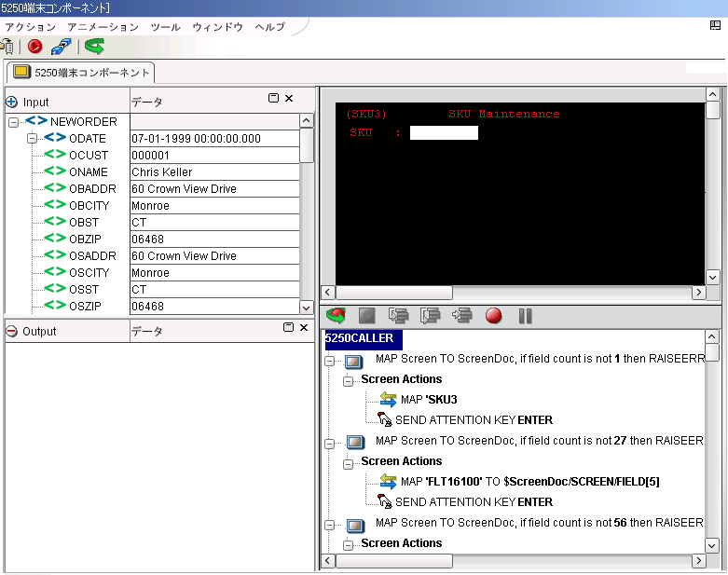Click the green return arrow icon in top toolbar
Viewport: 728px width, 575px height.
tap(94, 47)
